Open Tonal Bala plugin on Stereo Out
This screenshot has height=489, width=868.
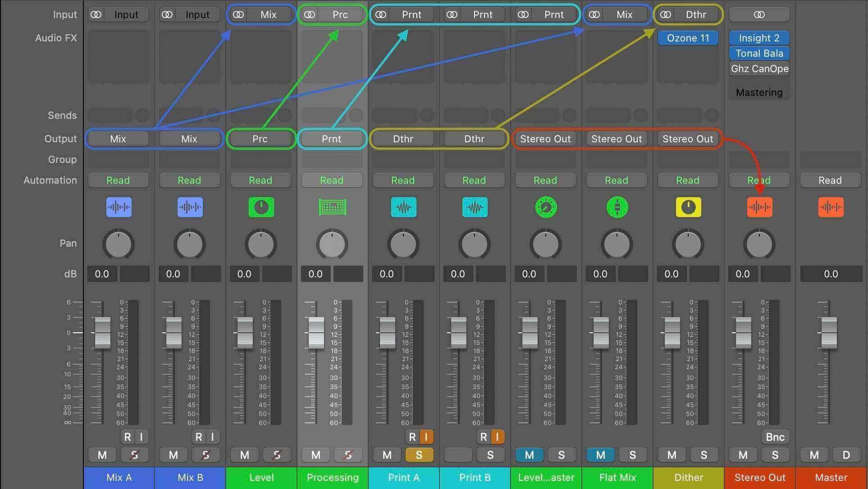[x=759, y=53]
